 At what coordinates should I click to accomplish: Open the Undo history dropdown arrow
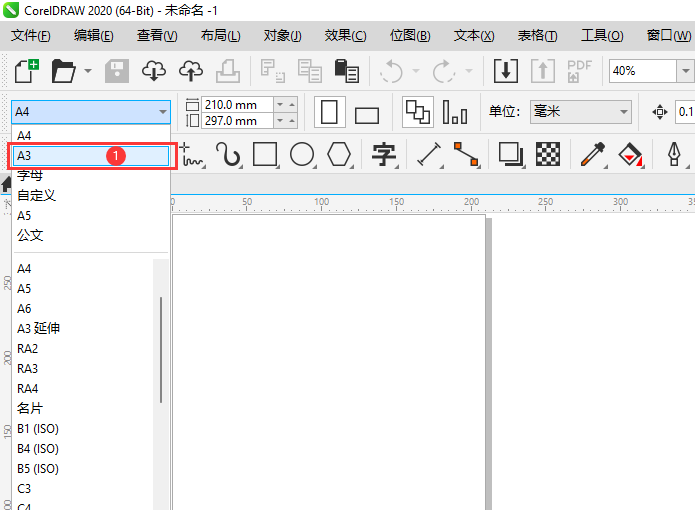[416, 71]
